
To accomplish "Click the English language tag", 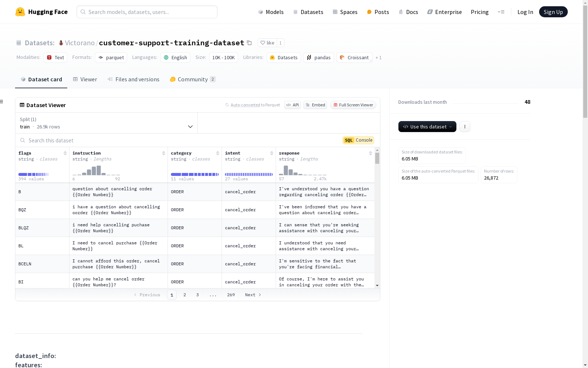I will pos(175,57).
